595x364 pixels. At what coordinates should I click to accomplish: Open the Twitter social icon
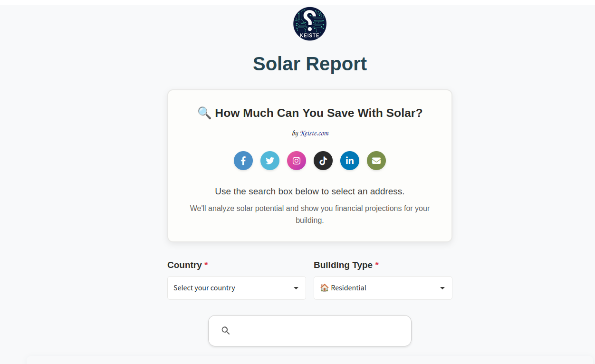tap(270, 161)
